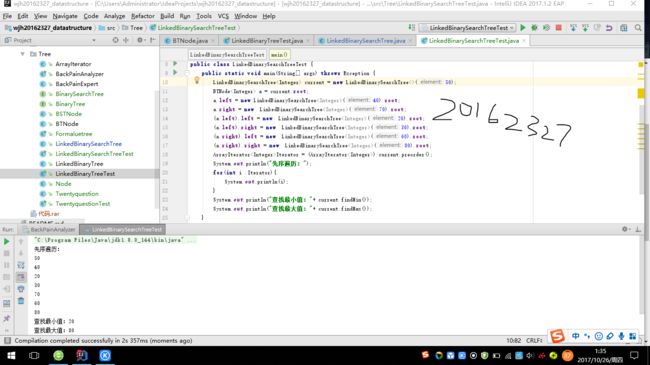Open the File menu
Viewport: 650px width, 365px height.
coord(7,16)
